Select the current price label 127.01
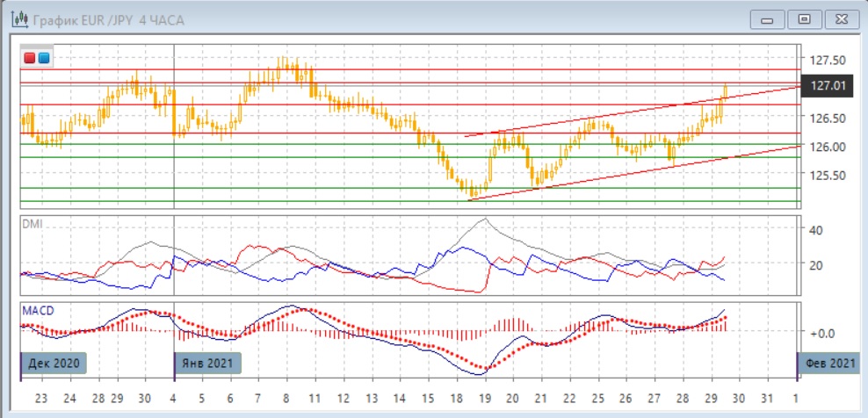Screen dimensions: 868x418 click(828, 85)
